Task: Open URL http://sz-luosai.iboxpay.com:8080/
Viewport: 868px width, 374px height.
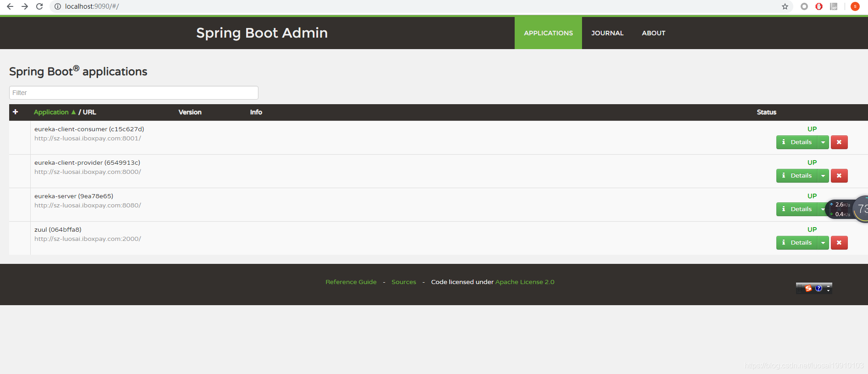Action: (88, 205)
